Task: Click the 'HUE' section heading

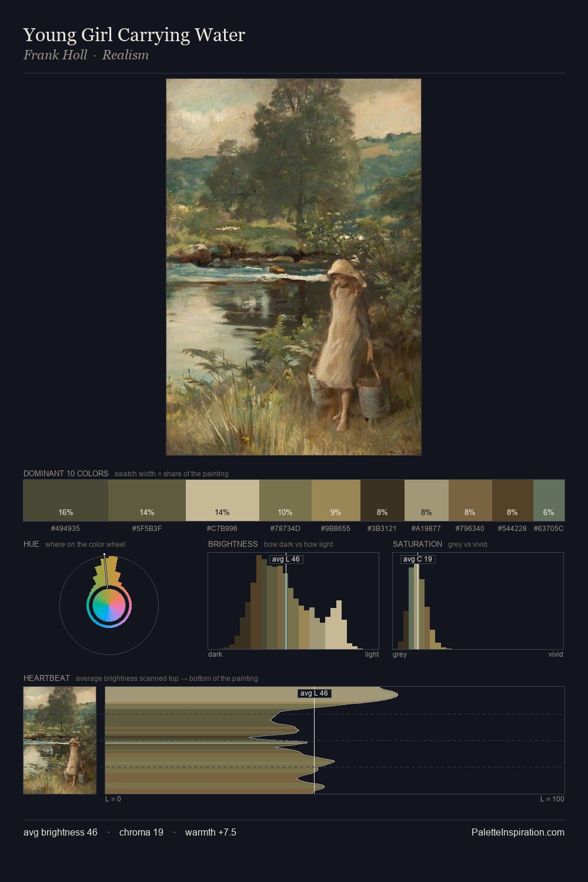Action: pyautogui.click(x=31, y=544)
